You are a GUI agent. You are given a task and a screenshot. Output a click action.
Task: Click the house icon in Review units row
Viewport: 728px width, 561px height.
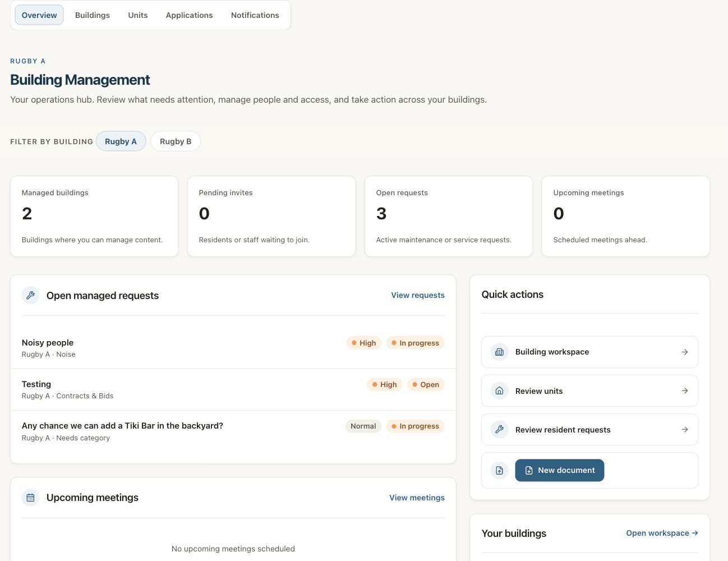[x=499, y=391]
